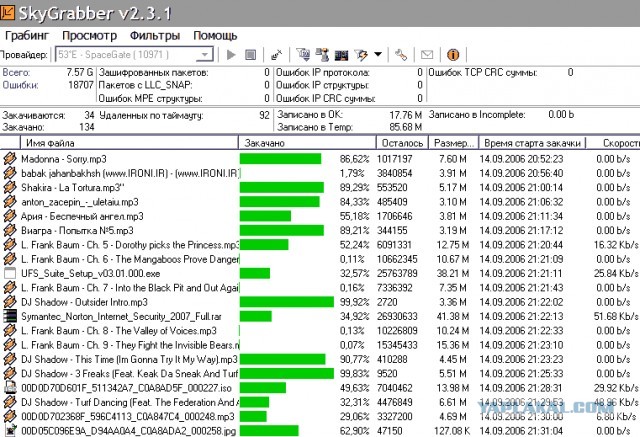Click the icon for L. Frank Baum - Ch. 8
Screen dimensions: 640x437
click(10, 331)
